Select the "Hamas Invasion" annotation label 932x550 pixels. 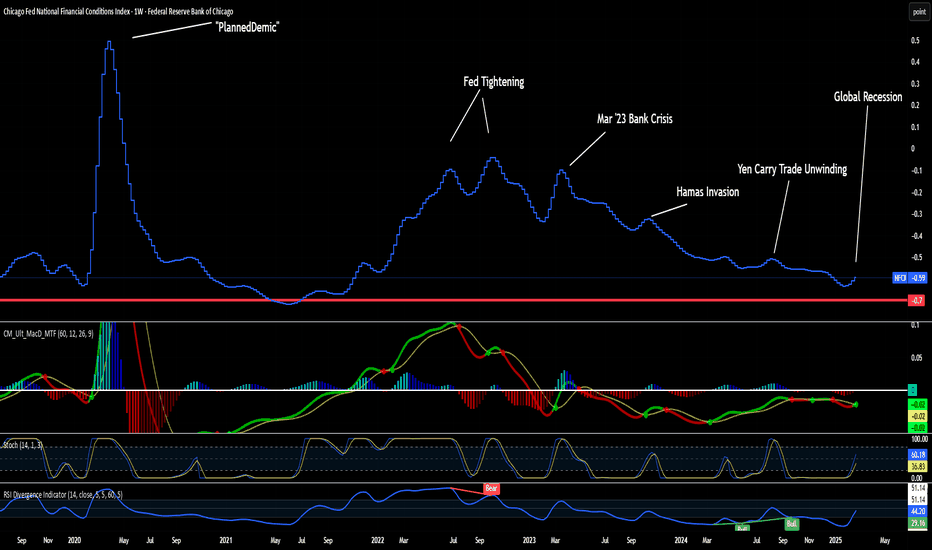708,192
